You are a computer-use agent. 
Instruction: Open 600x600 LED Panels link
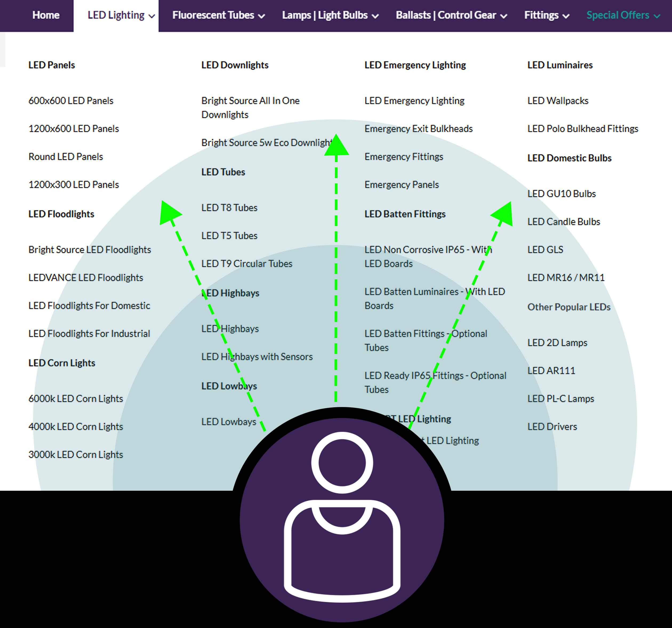71,101
